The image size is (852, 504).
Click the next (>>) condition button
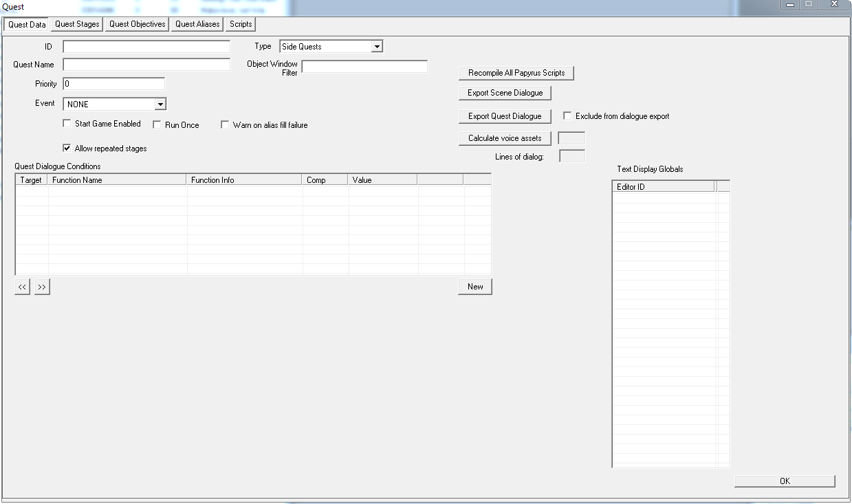42,287
